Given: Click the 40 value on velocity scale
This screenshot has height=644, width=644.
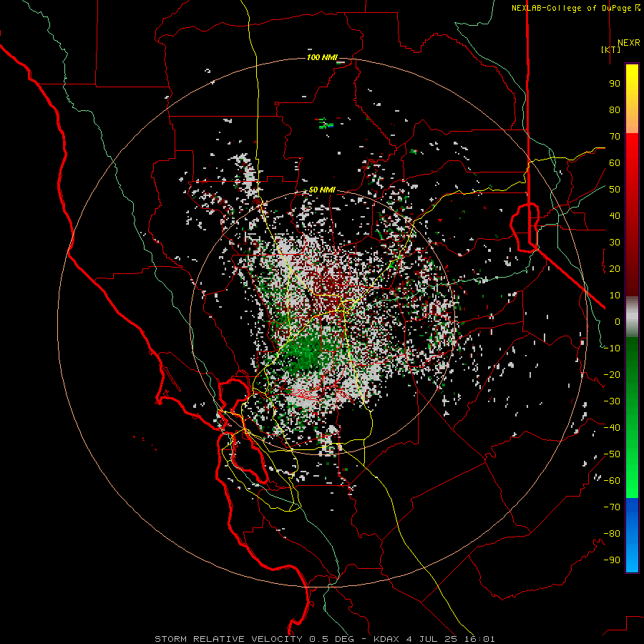Looking at the screenshot, I should click(x=615, y=216).
